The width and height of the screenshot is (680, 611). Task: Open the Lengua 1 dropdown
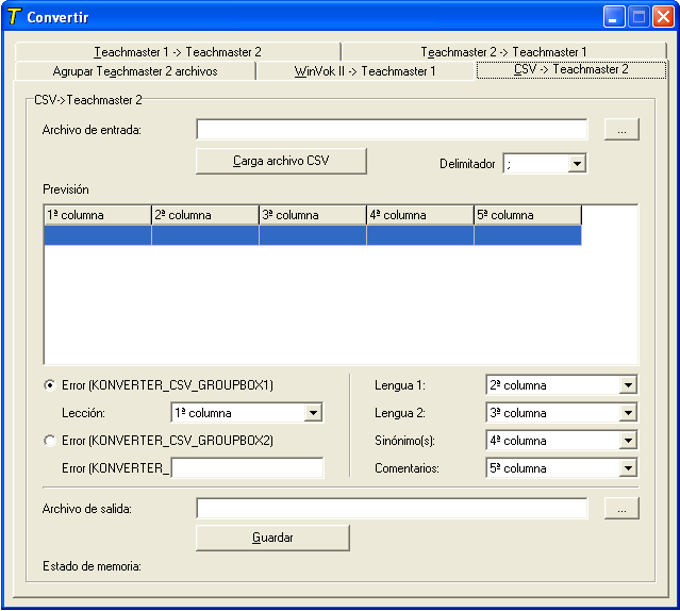pyautogui.click(x=628, y=385)
